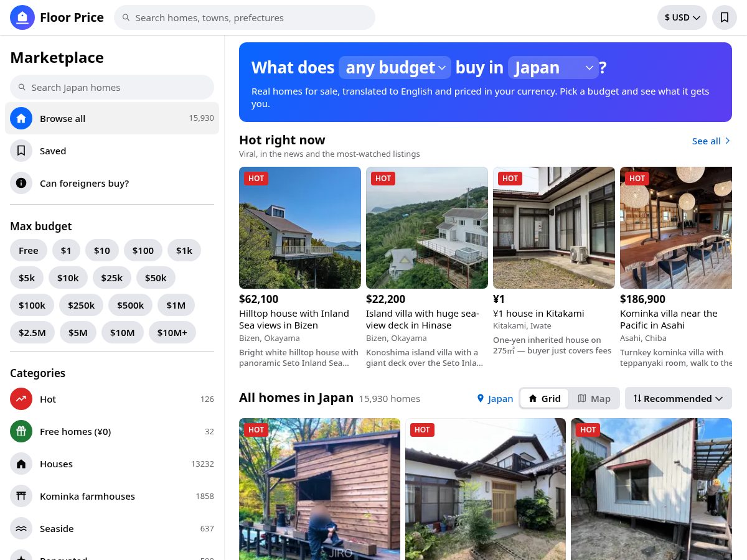Open the Recommended sort dropdown
The height and width of the screenshot is (560, 747).
(679, 398)
